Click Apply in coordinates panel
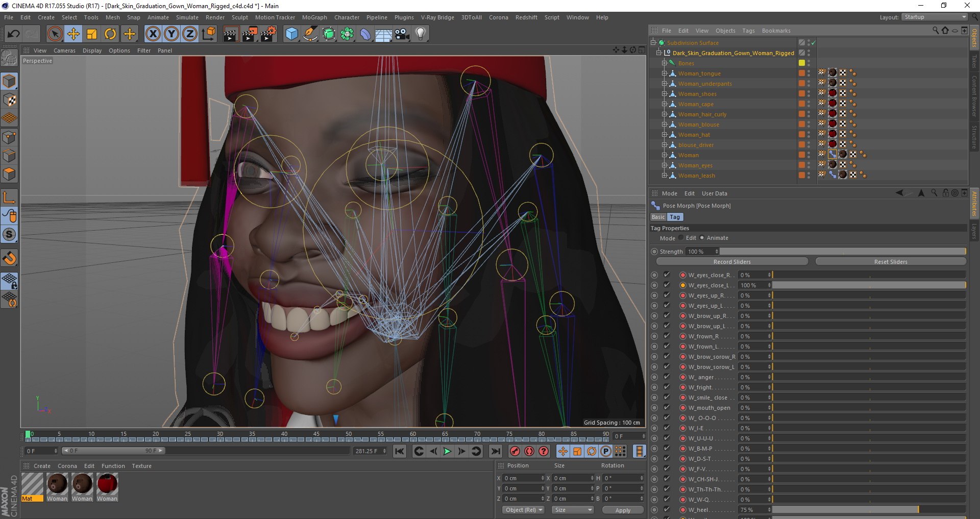The height and width of the screenshot is (519, 980). [x=623, y=510]
